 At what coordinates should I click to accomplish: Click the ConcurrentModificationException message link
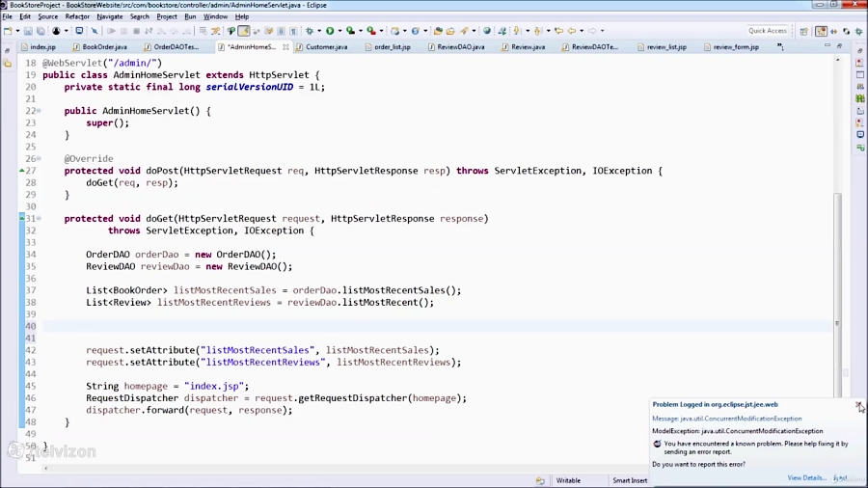click(727, 419)
